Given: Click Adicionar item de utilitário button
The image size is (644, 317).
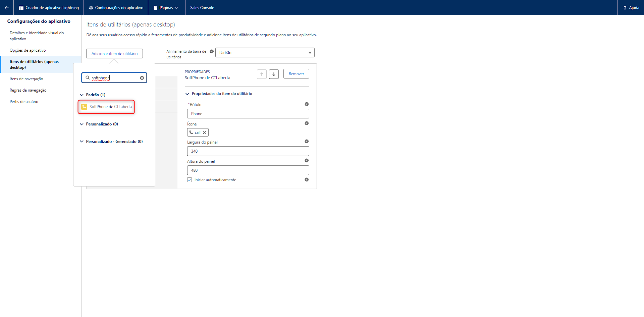Looking at the screenshot, I should pos(114,54).
